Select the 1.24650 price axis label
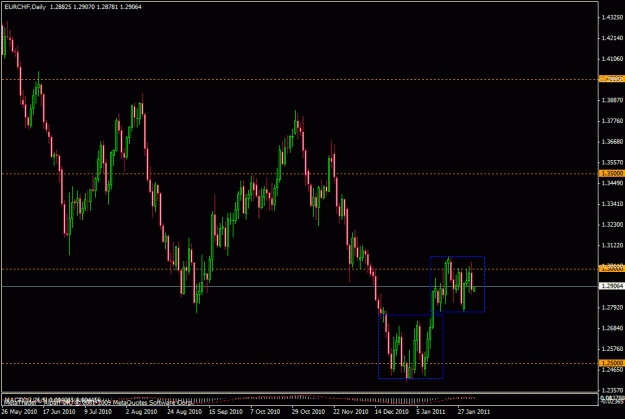This screenshot has width=625, height=419. pos(612,370)
